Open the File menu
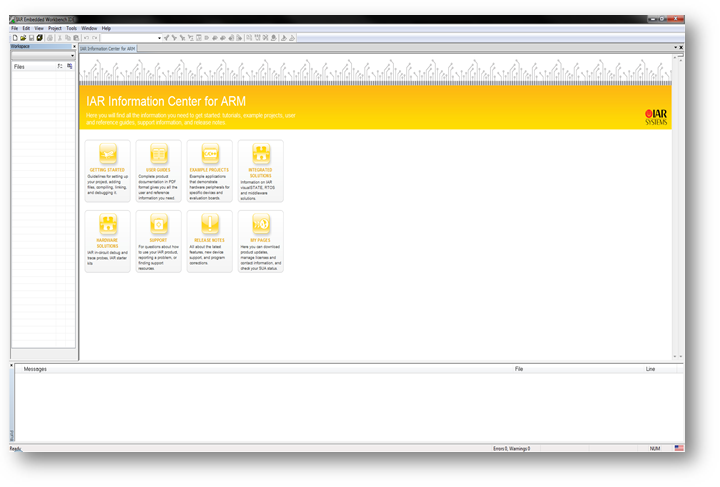This screenshot has width=720, height=487. click(15, 28)
